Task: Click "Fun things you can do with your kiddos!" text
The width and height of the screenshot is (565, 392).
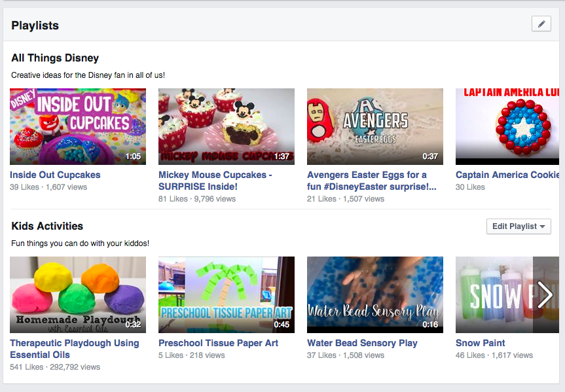Action: tap(80, 243)
